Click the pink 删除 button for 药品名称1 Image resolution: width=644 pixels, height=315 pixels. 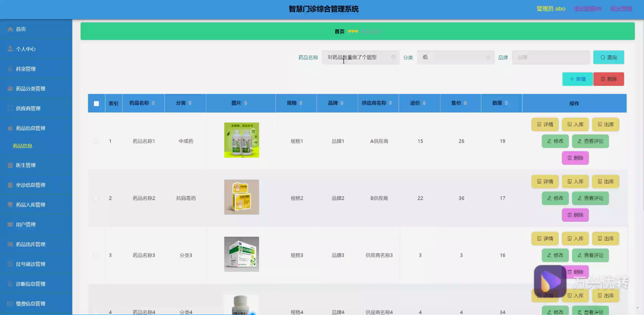click(x=575, y=158)
